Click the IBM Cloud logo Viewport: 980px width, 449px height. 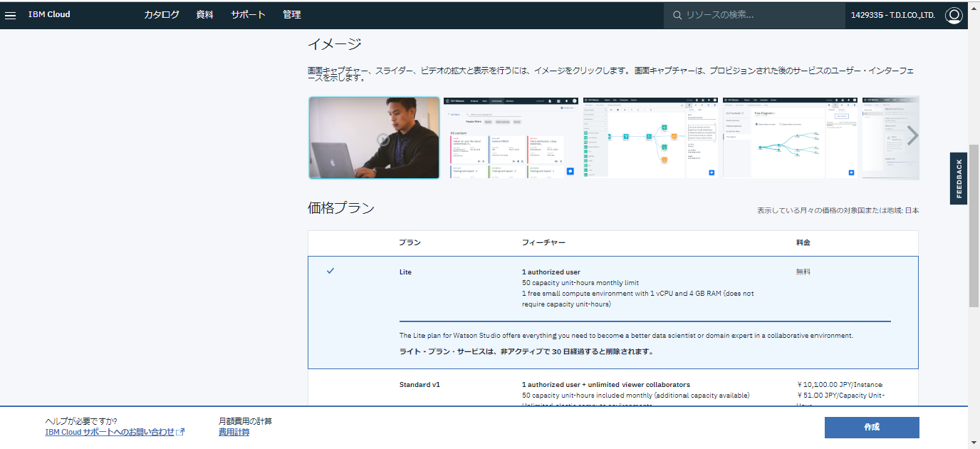[49, 15]
